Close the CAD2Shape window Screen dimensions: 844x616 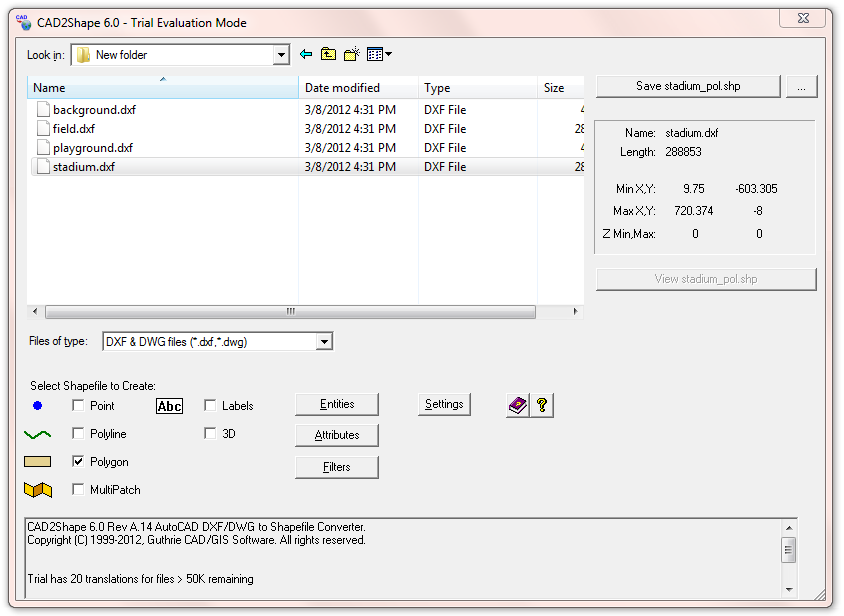click(x=803, y=18)
